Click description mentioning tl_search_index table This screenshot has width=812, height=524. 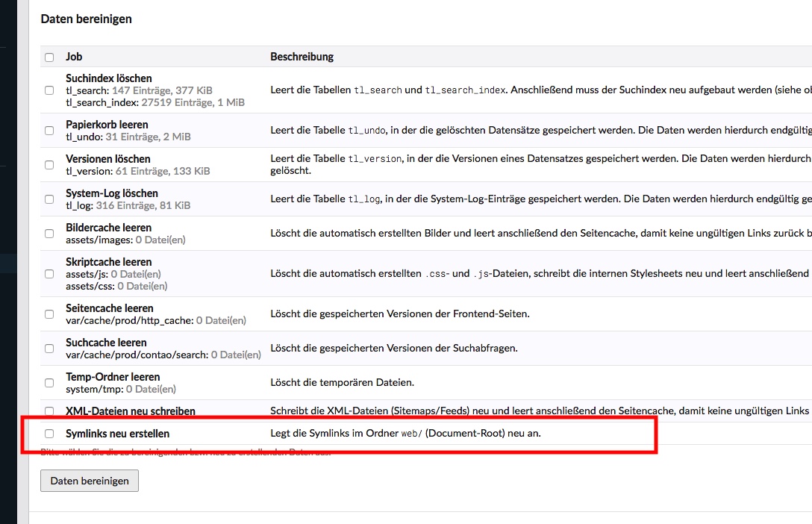(x=541, y=90)
